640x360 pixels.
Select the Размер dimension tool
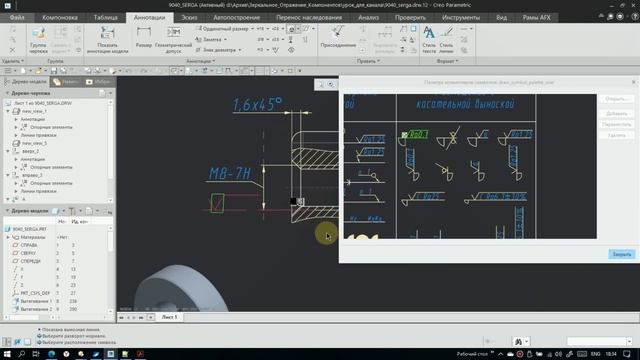click(144, 38)
